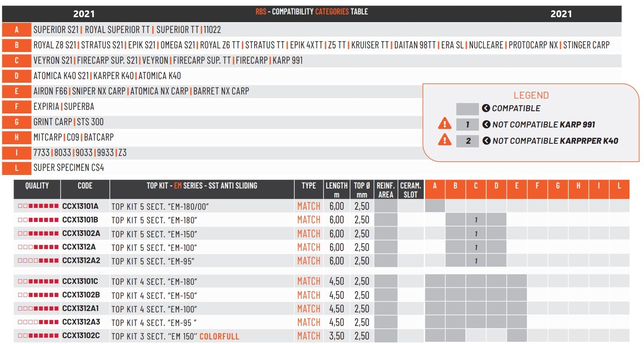The width and height of the screenshot is (644, 344).
Task: Click TOP KIT 5 SECT. "EM-180/00" description
Action: coord(159,207)
